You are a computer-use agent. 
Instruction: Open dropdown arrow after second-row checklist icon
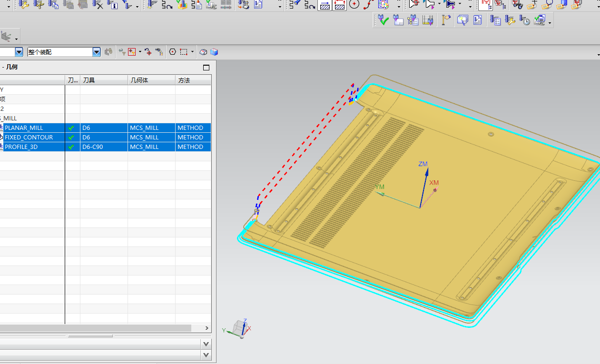point(550,23)
